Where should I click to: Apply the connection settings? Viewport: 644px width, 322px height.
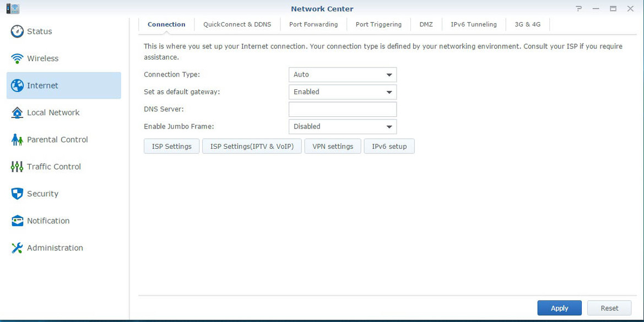pyautogui.click(x=559, y=308)
